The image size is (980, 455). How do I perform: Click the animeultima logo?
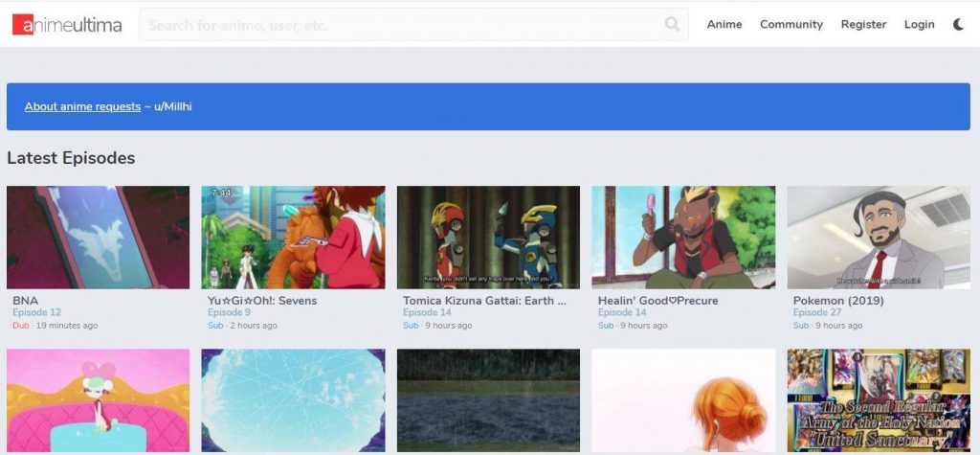(x=67, y=24)
